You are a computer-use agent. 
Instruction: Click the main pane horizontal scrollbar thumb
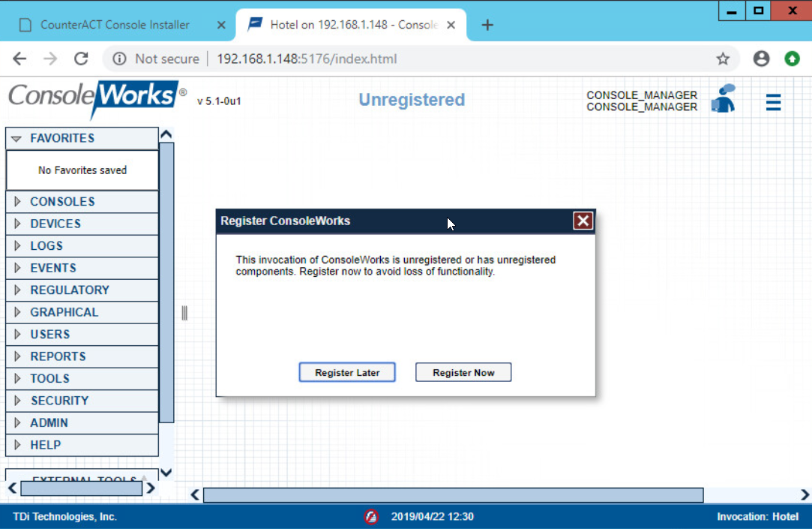pyautogui.click(x=453, y=494)
